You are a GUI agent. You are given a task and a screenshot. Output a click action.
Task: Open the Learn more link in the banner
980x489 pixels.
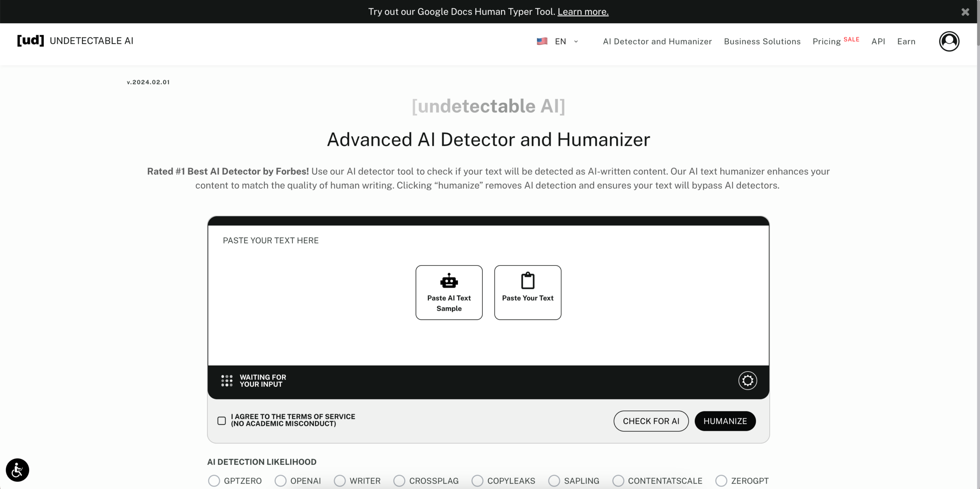583,11
